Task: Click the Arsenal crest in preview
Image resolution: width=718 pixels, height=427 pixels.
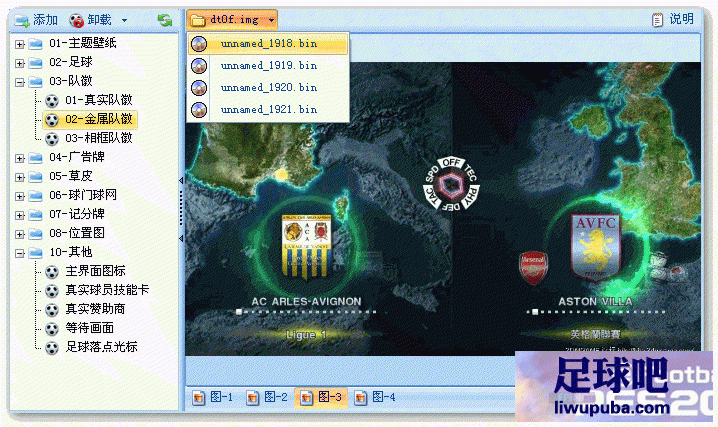Action: click(x=533, y=267)
